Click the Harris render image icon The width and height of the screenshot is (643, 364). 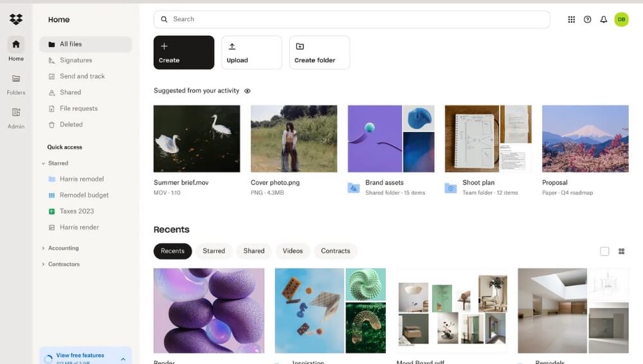51,228
